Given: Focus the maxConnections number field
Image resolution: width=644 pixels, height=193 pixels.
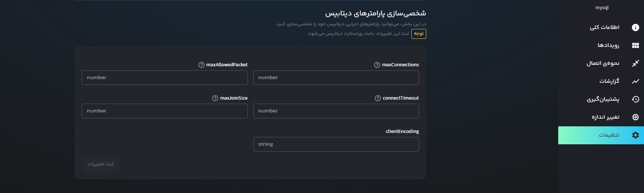Looking at the screenshot, I should point(336,78).
